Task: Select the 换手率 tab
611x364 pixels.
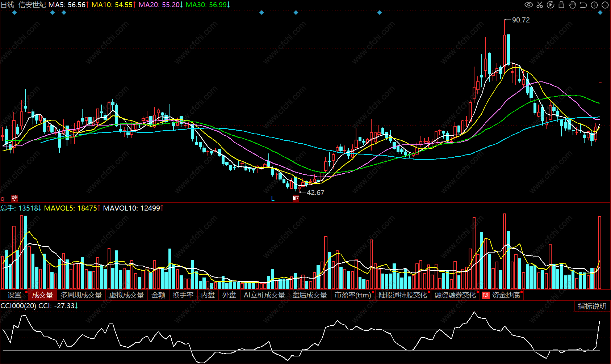Action: pos(183,295)
